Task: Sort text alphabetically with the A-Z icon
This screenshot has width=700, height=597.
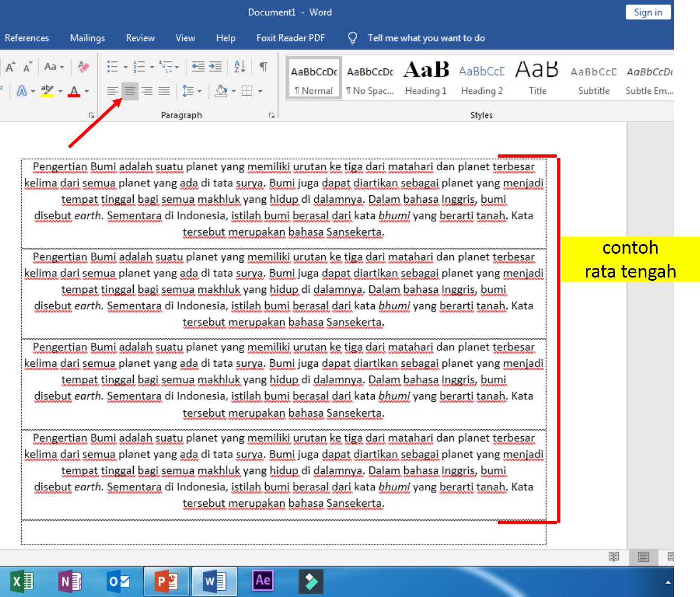Action: point(240,67)
